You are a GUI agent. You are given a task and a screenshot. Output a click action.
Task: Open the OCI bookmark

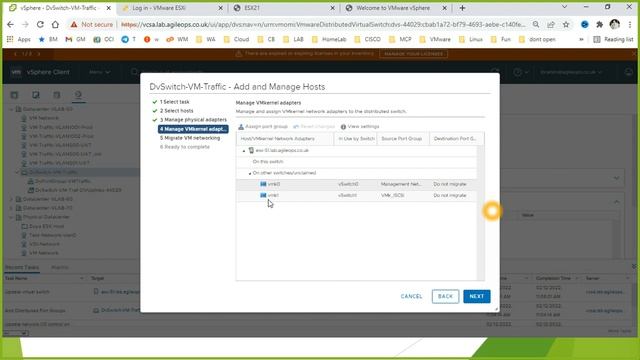104,39
